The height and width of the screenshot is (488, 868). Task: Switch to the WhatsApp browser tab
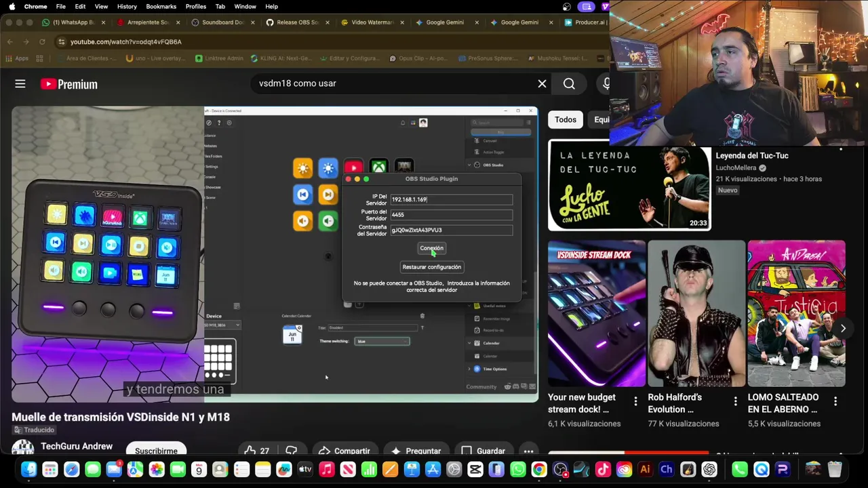[x=72, y=22]
